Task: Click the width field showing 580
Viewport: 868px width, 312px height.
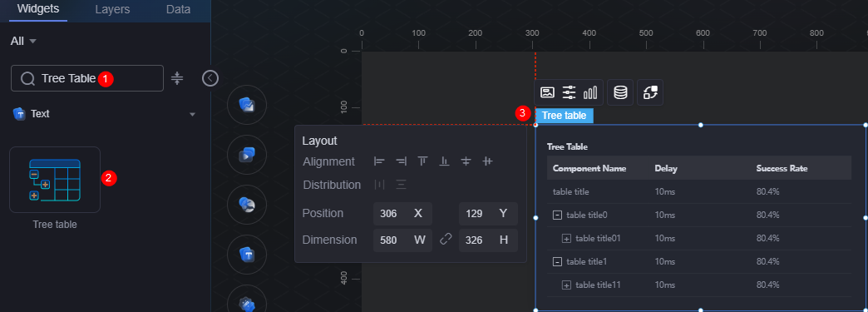Action: (x=402, y=240)
